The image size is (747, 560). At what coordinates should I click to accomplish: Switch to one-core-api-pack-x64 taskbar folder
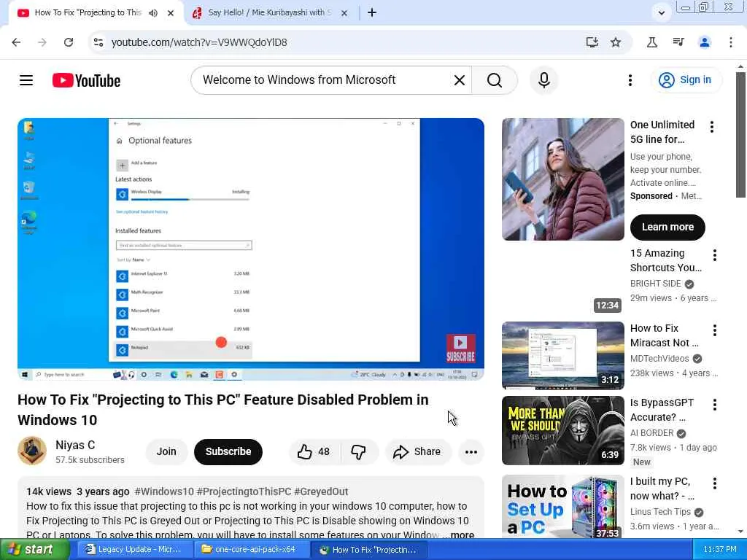252,550
